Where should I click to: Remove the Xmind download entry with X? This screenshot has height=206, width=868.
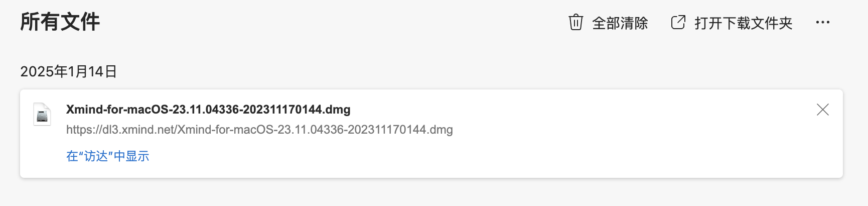pos(822,110)
